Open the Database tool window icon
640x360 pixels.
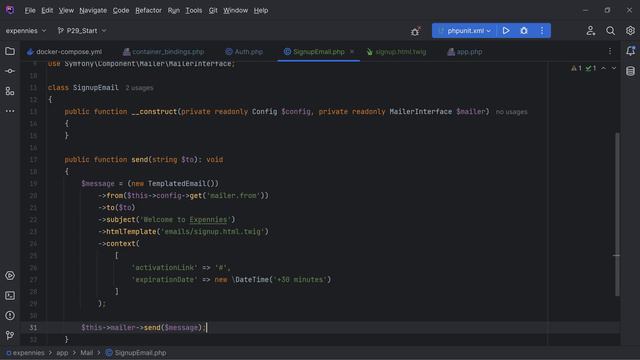coord(630,71)
